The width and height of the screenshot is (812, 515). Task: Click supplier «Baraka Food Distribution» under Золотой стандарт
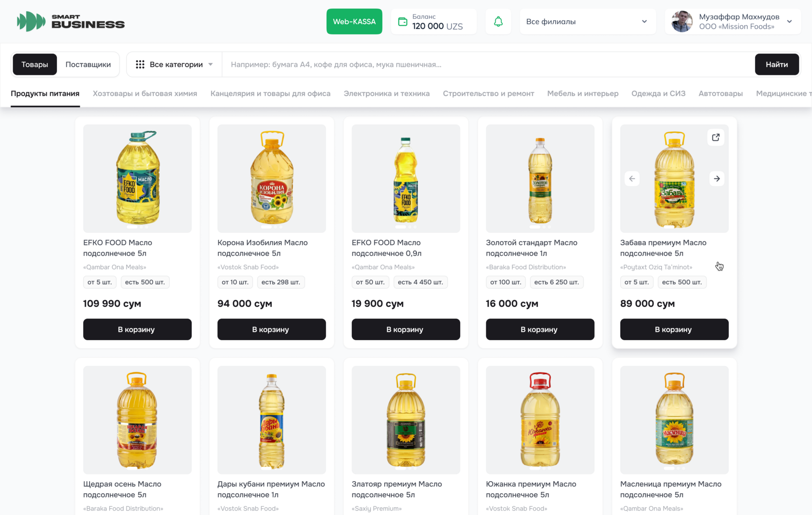(x=526, y=267)
